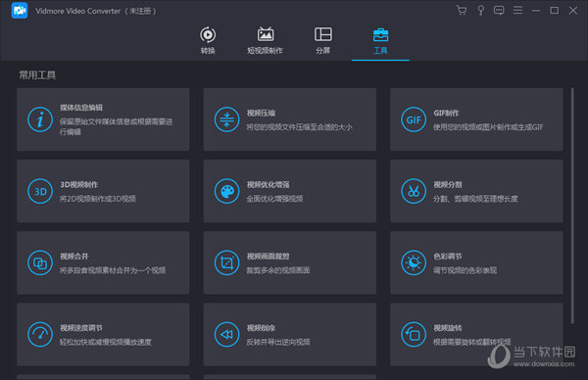Click description 调节视频的色彩表现
Viewport: 588px width, 380px height.
pyautogui.click(x=465, y=270)
